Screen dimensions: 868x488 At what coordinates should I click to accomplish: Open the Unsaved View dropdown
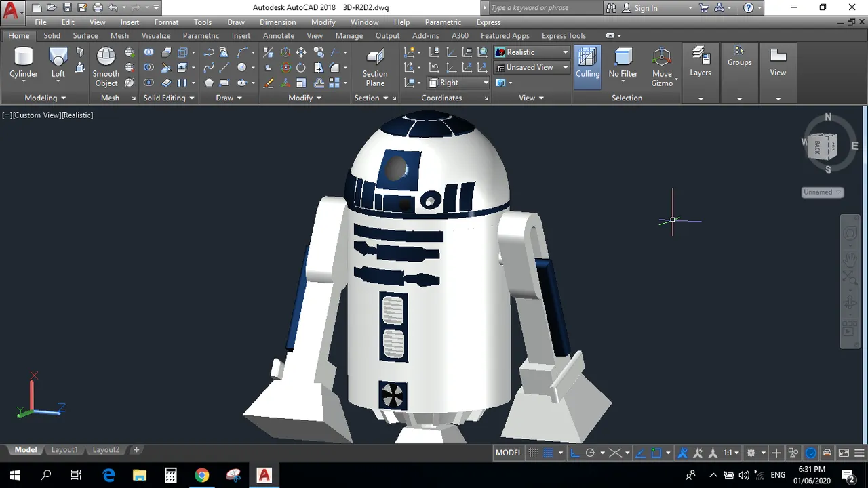point(532,67)
